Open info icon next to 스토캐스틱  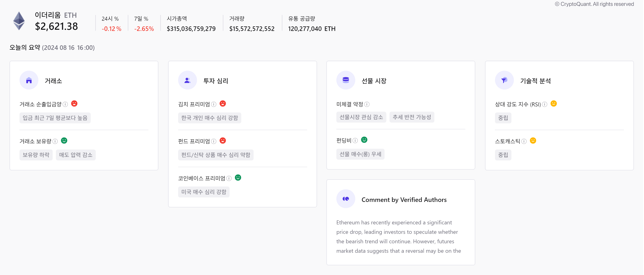tap(524, 141)
